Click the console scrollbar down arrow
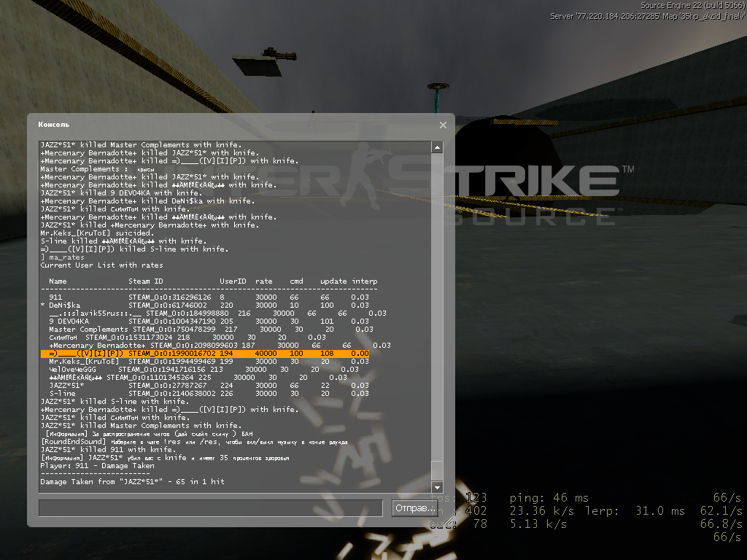This screenshot has width=747, height=560. click(437, 486)
